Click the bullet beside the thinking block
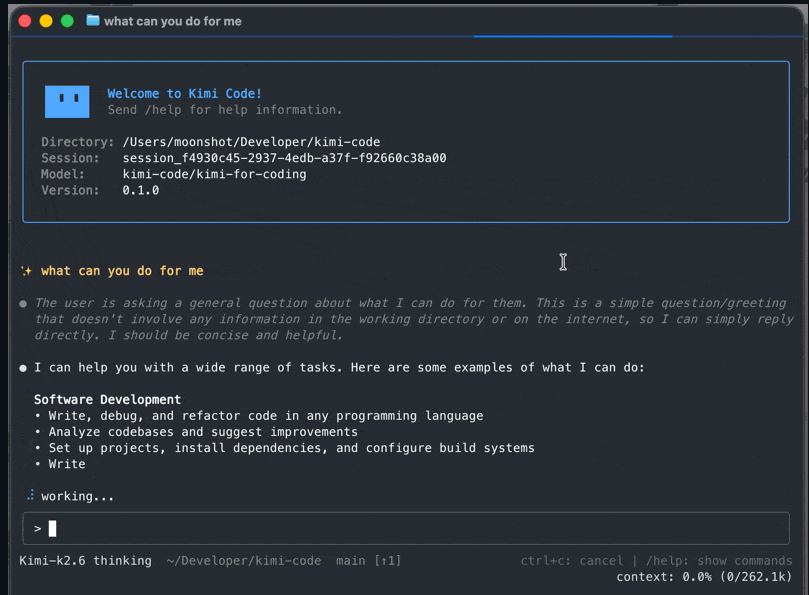 point(23,303)
